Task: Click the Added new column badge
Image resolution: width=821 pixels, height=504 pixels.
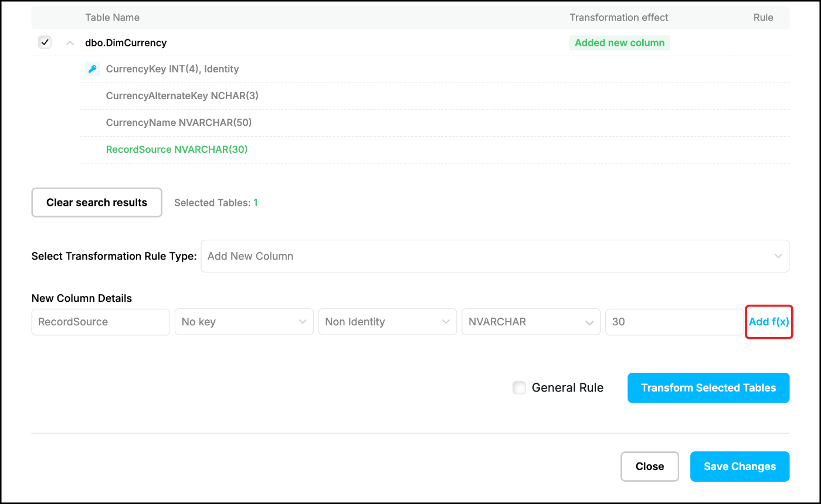Action: point(619,43)
